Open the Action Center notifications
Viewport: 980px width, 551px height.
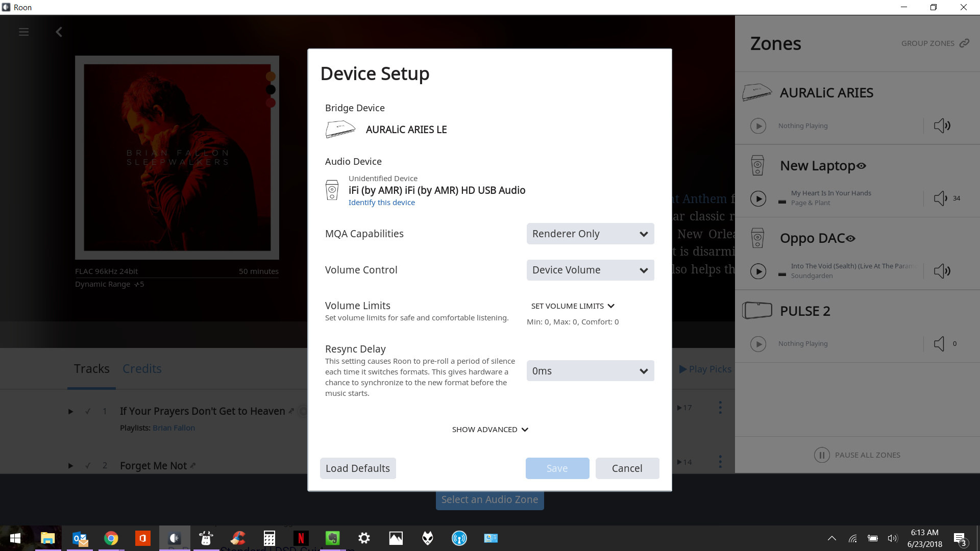(960, 539)
